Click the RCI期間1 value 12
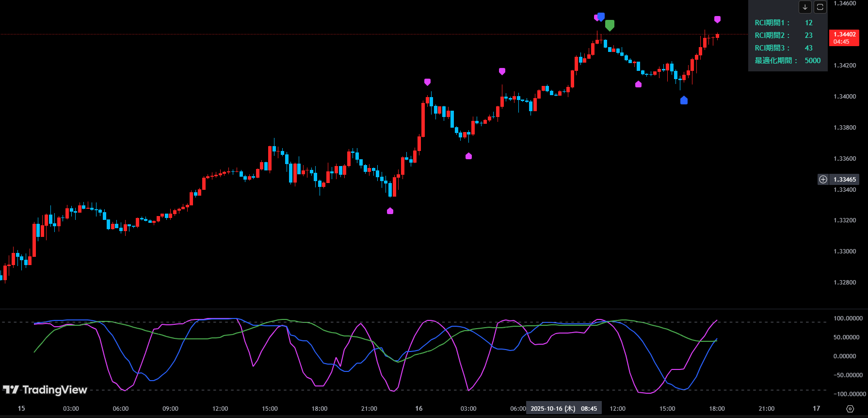The image size is (868, 418). [x=808, y=23]
